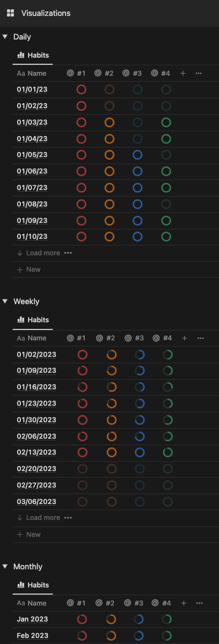Collapse the Monthly section triangle
Viewport: 219px width, 644px height.
(x=5, y=567)
